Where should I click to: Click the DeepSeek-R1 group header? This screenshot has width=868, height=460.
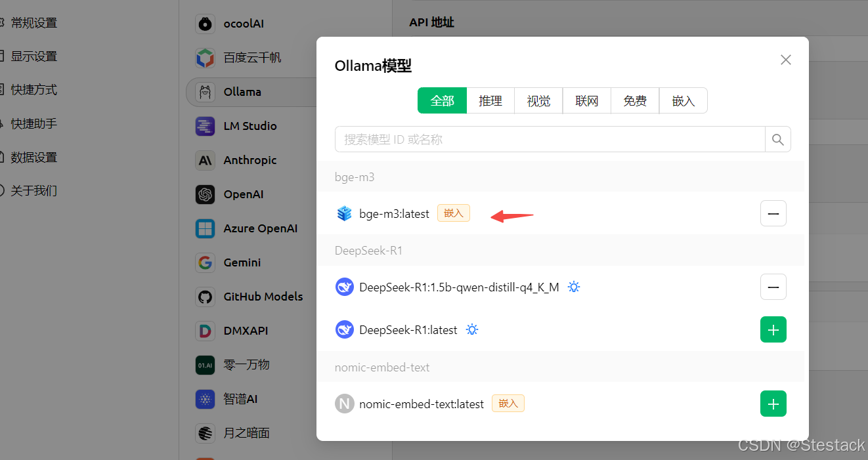tap(560, 250)
